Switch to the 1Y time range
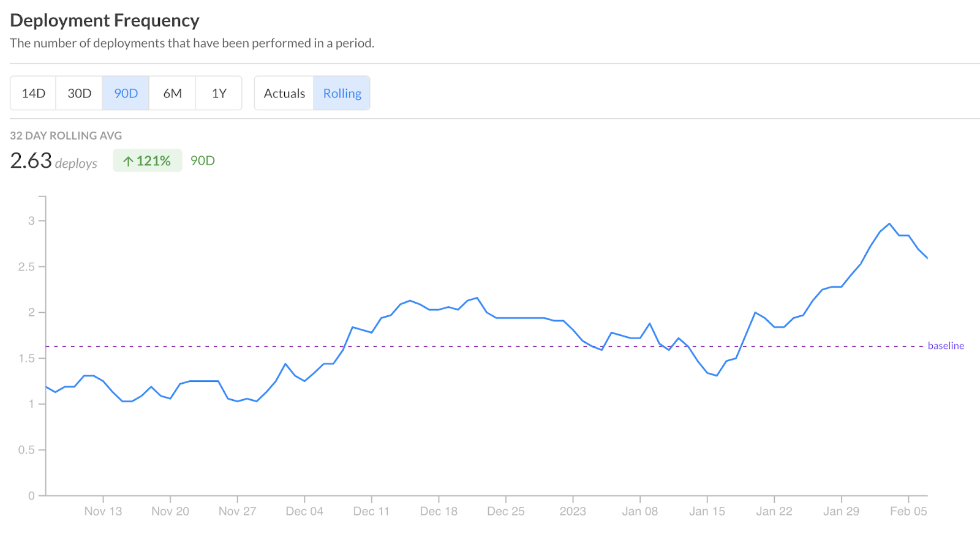Viewport: 980px width, 554px height. point(219,93)
